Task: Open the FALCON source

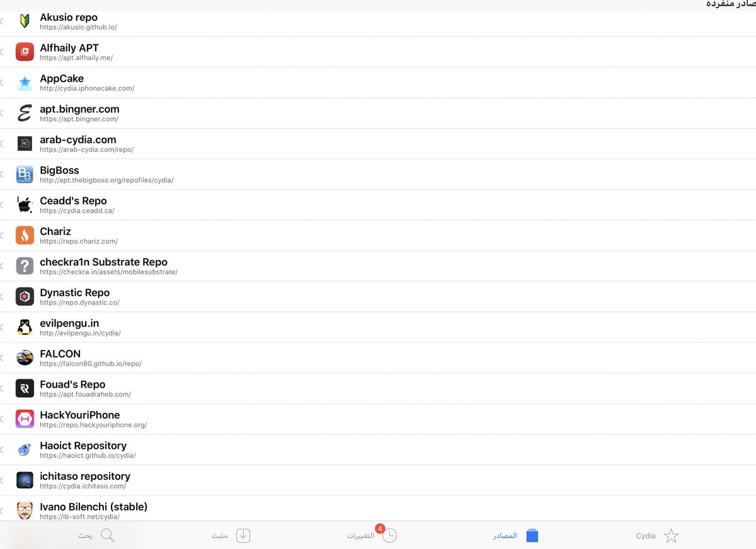Action: (378, 357)
